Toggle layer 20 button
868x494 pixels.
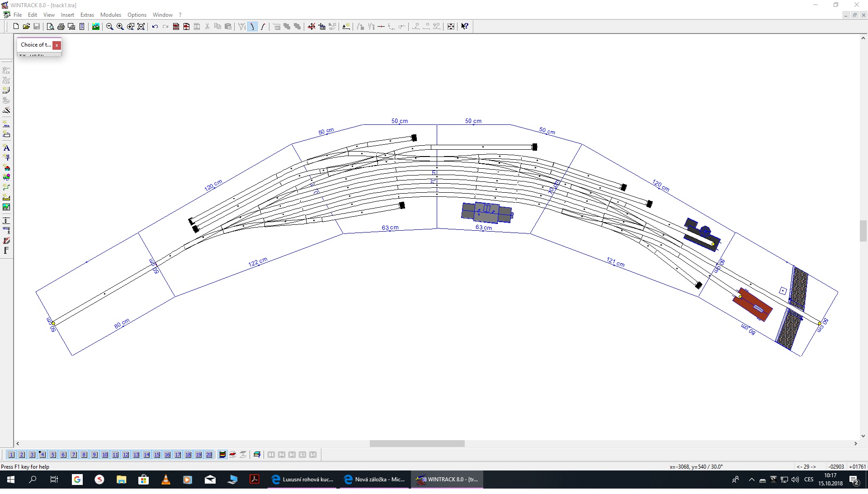point(209,455)
